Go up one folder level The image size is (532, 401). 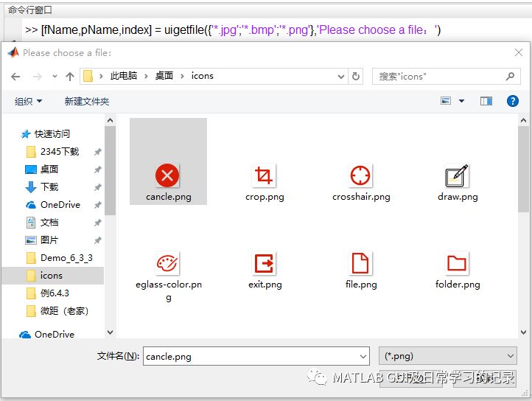pyautogui.click(x=70, y=77)
